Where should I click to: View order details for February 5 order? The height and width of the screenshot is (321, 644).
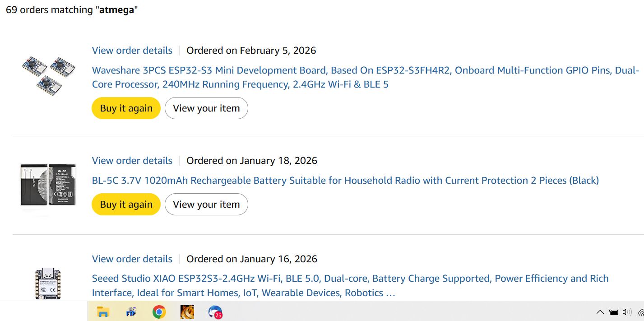[132, 50]
